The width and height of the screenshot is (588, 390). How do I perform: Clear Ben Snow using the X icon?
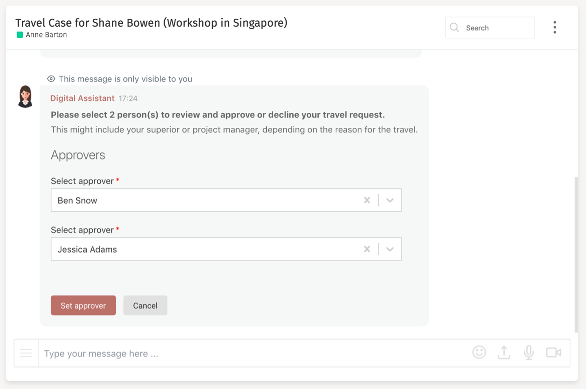367,200
